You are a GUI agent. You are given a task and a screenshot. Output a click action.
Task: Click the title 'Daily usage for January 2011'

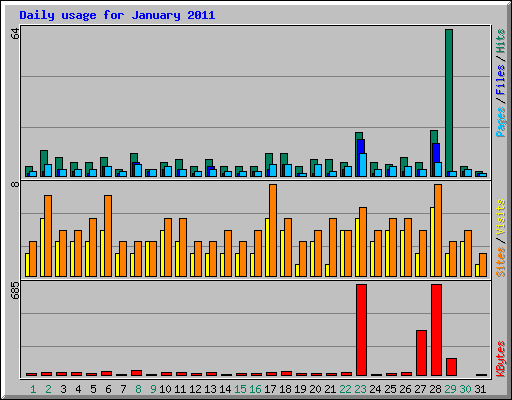pyautogui.click(x=117, y=15)
